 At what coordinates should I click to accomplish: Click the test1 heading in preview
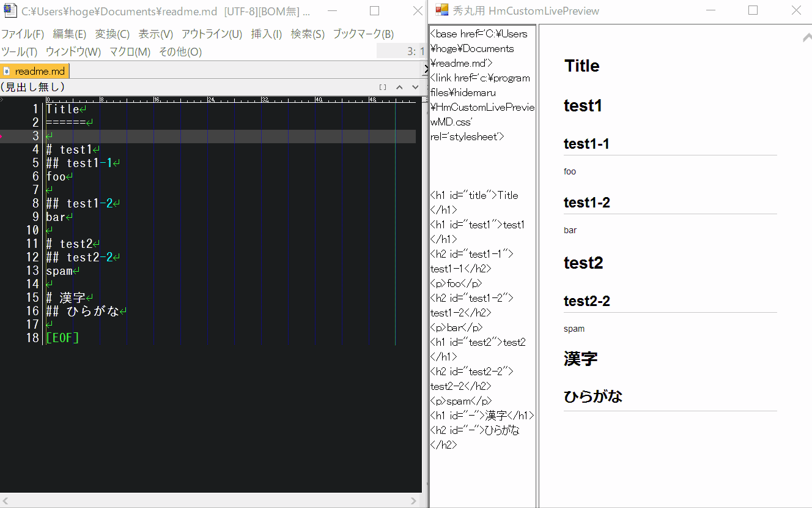pyautogui.click(x=583, y=106)
